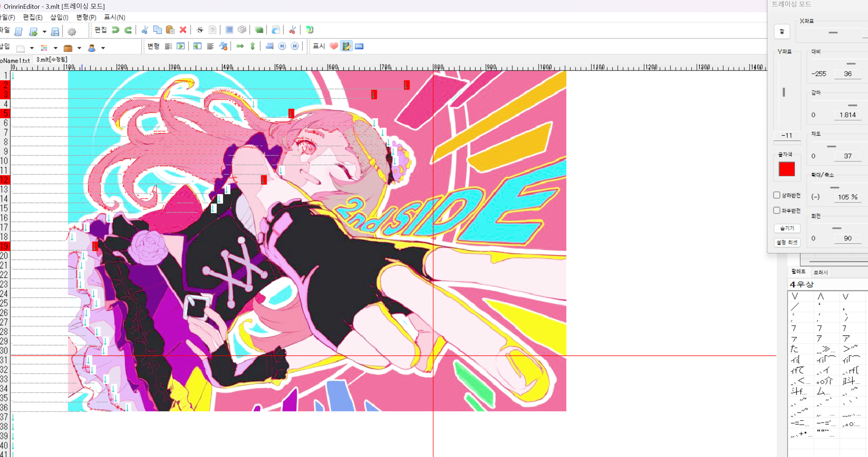Open dropdown beside the person icon
Screen dimensions: 868x457
103,48
